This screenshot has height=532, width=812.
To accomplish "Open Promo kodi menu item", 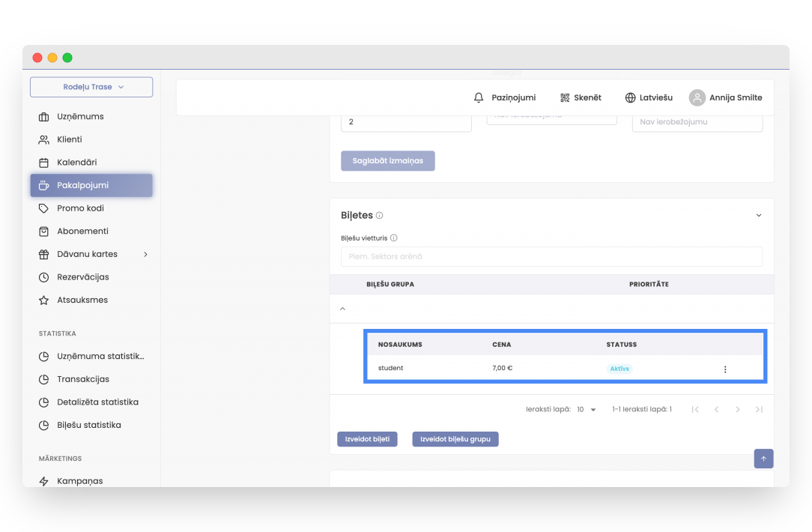I will [x=80, y=208].
